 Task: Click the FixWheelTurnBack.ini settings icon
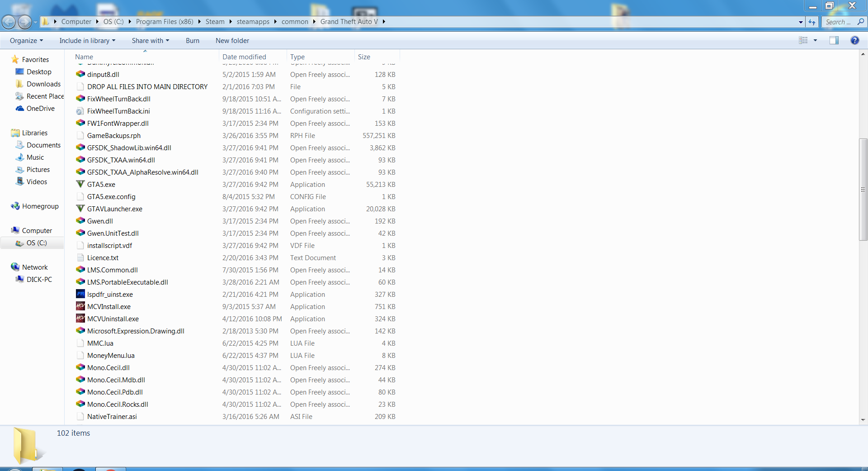(80, 111)
